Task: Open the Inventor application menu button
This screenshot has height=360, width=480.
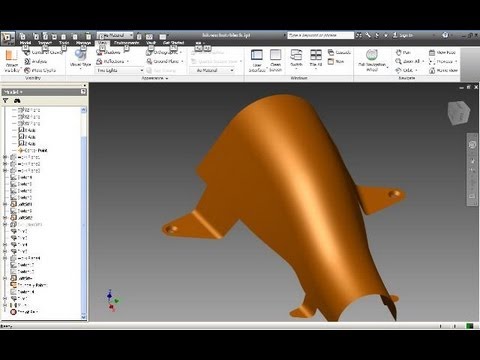Action: 7,38
